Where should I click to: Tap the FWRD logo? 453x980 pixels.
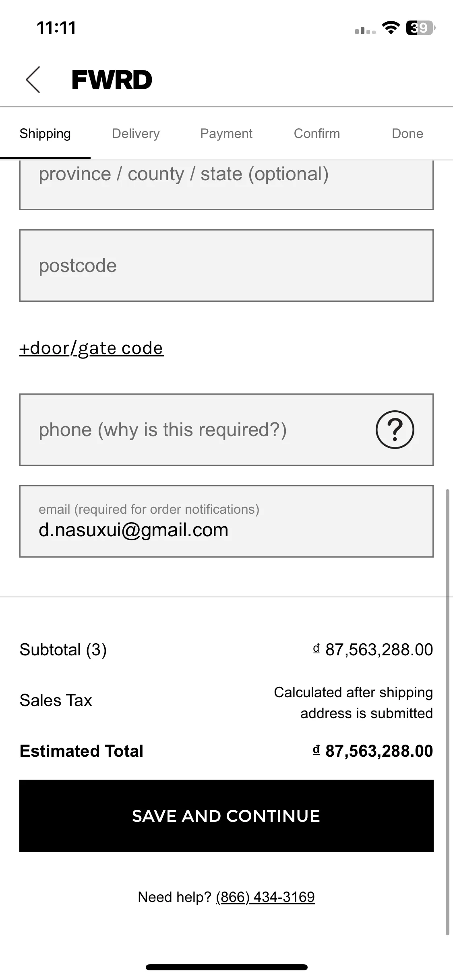pos(112,80)
